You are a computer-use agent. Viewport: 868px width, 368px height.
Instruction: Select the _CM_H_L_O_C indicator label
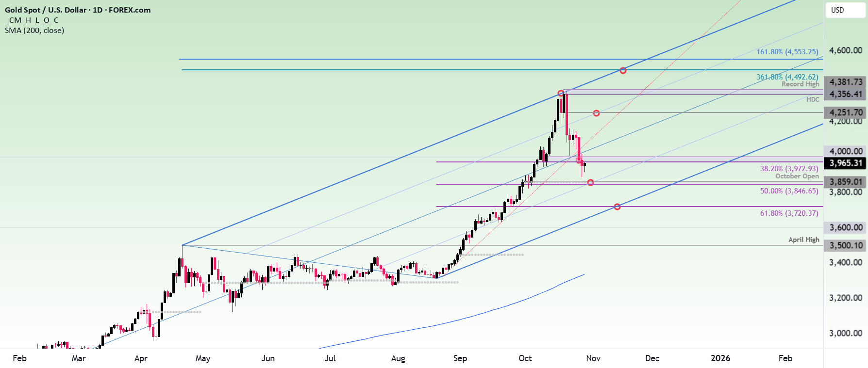point(32,20)
